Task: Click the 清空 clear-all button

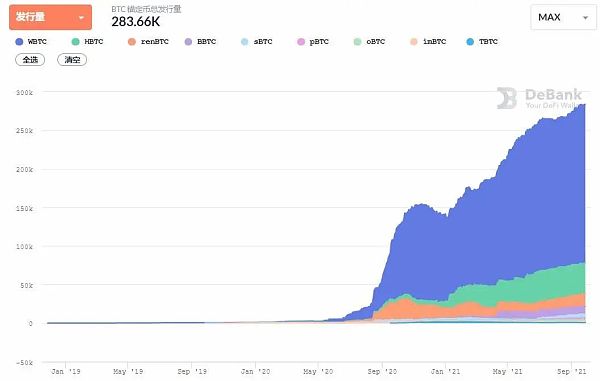Action: (72, 60)
